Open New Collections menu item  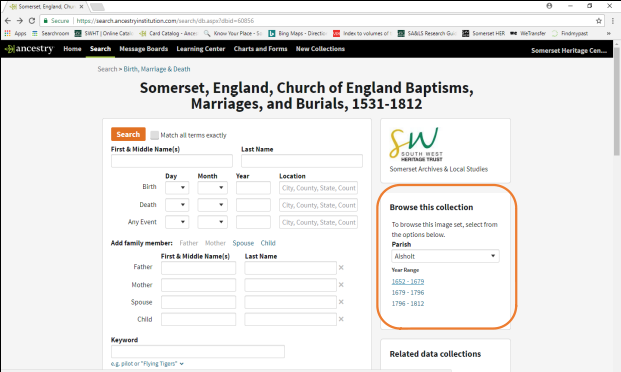(320, 49)
